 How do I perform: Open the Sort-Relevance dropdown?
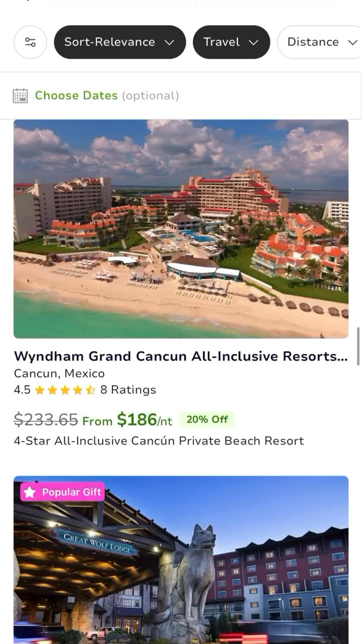pyautogui.click(x=120, y=42)
